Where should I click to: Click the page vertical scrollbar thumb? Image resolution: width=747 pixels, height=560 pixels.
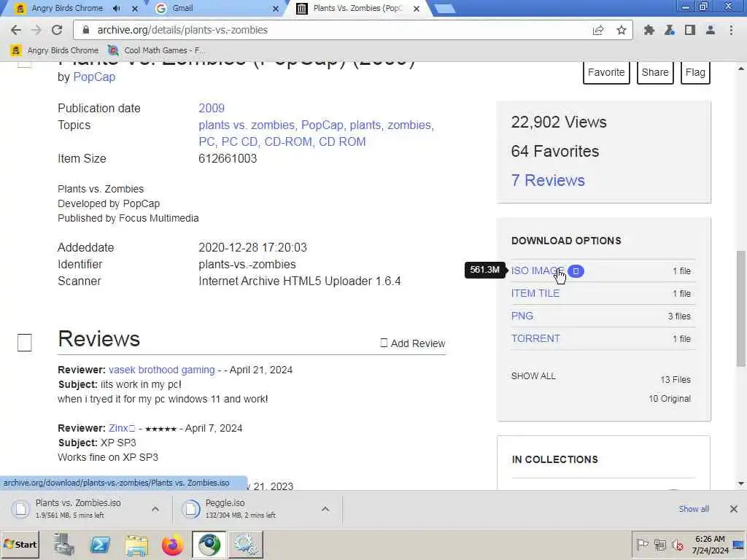(741, 308)
